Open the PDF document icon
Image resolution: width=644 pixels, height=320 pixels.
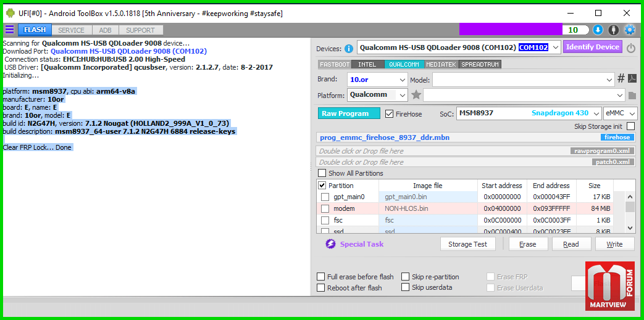click(x=632, y=79)
